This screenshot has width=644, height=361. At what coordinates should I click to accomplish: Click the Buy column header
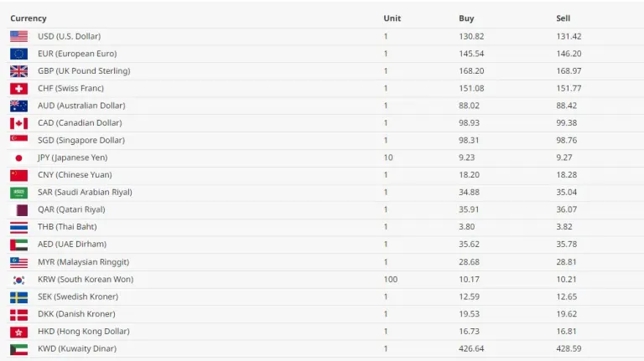pos(466,18)
